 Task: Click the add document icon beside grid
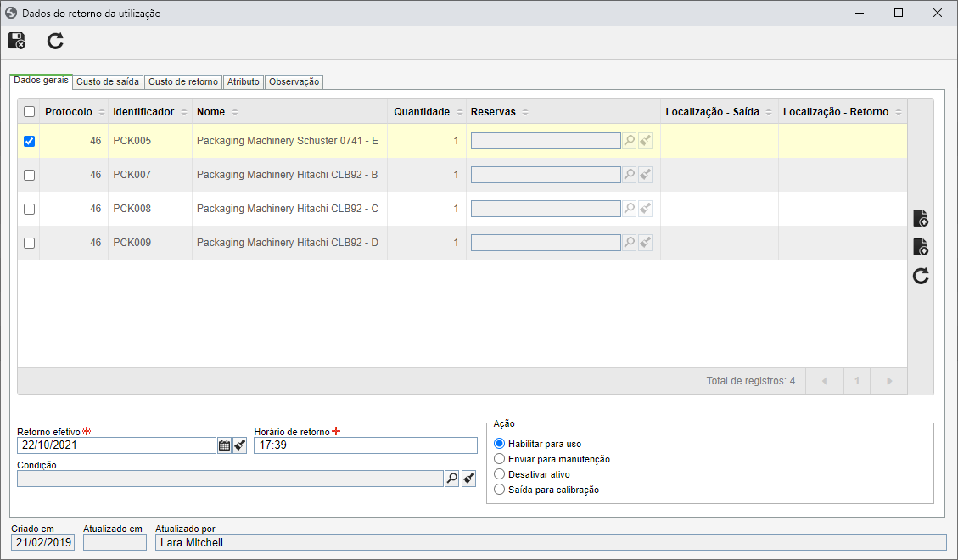click(x=921, y=218)
